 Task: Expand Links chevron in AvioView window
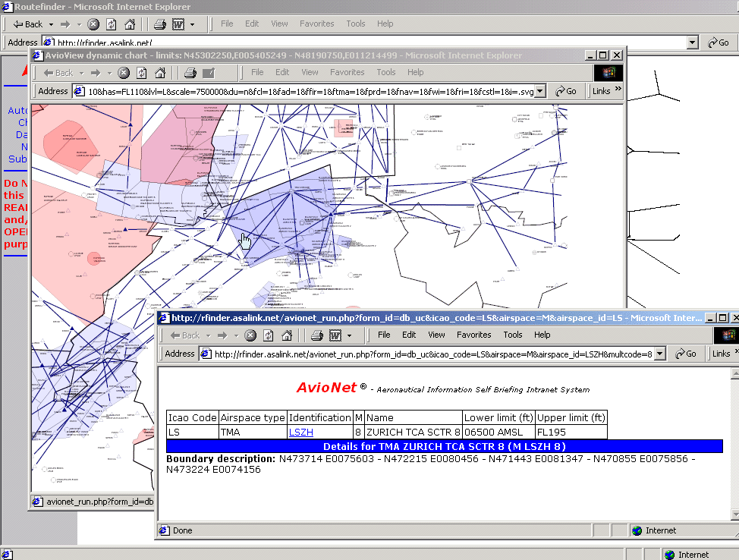click(618, 89)
